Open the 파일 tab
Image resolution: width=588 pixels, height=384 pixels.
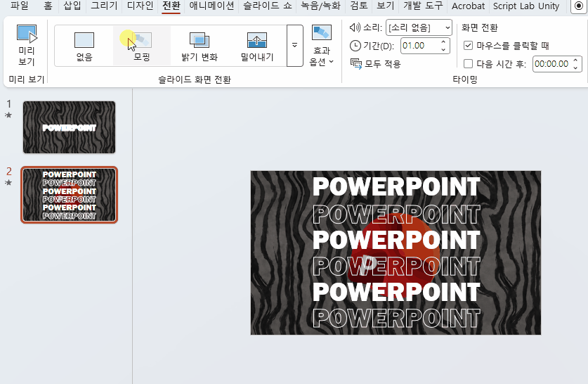click(x=20, y=6)
